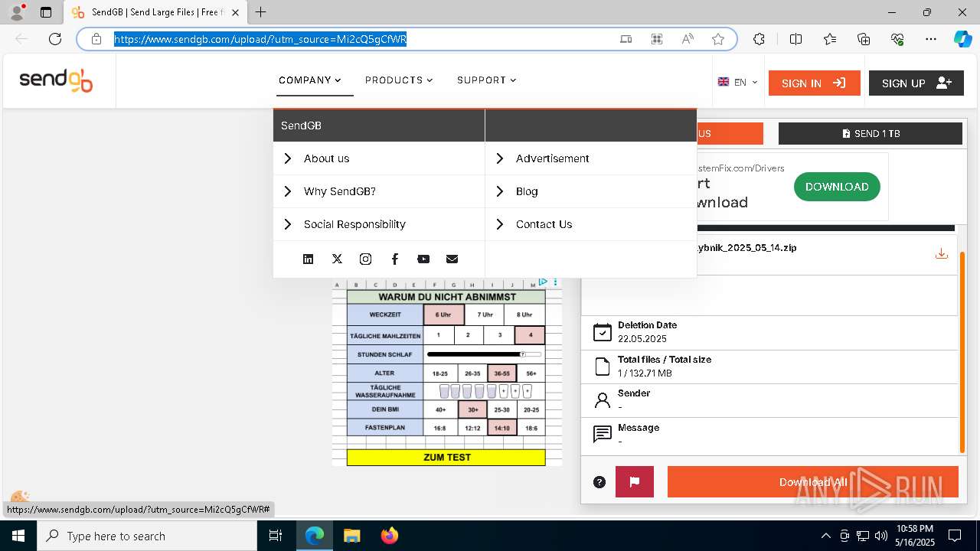
Task: Refresh the page with reload icon
Action: point(55,39)
